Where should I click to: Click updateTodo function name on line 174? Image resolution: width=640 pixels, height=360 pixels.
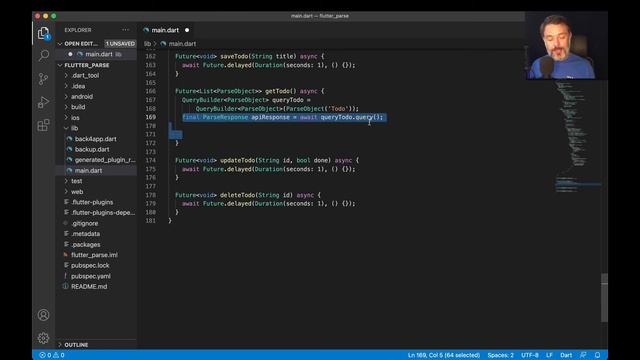237,160
